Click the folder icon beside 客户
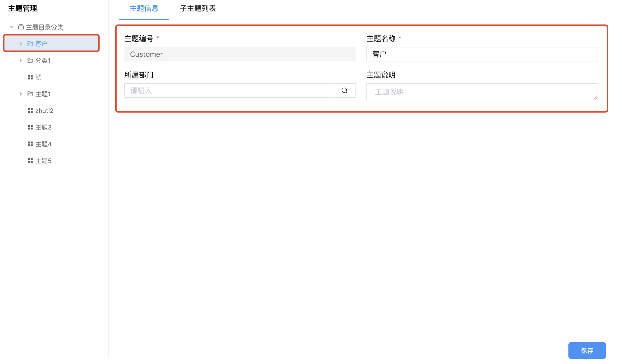The width and height of the screenshot is (622, 364). pyautogui.click(x=30, y=43)
